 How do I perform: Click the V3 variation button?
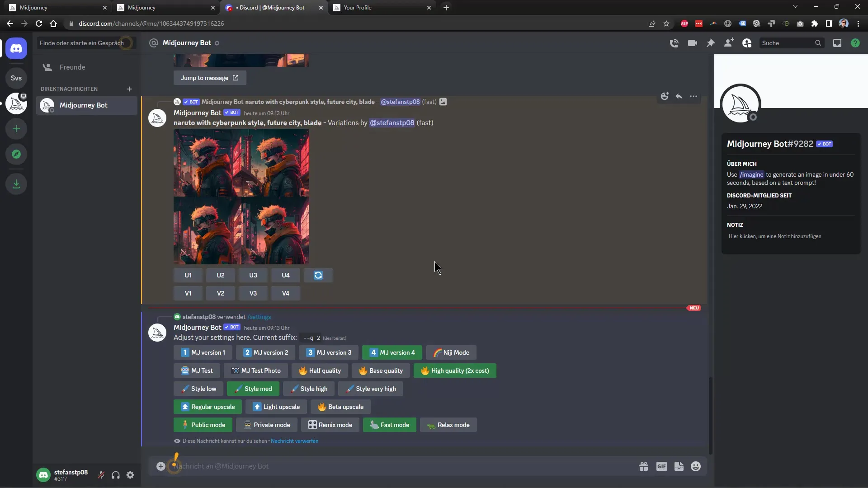point(253,292)
